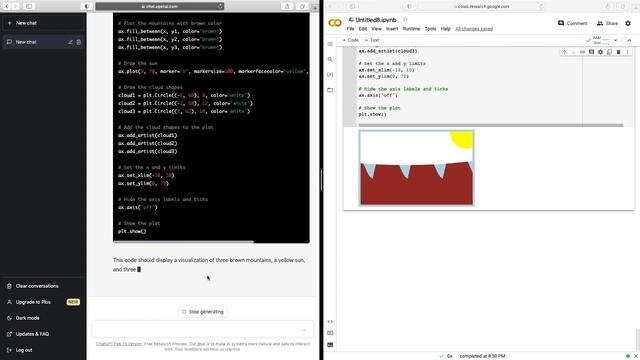Open the Colab Edit menu
640x360 pixels.
pyautogui.click(x=363, y=29)
